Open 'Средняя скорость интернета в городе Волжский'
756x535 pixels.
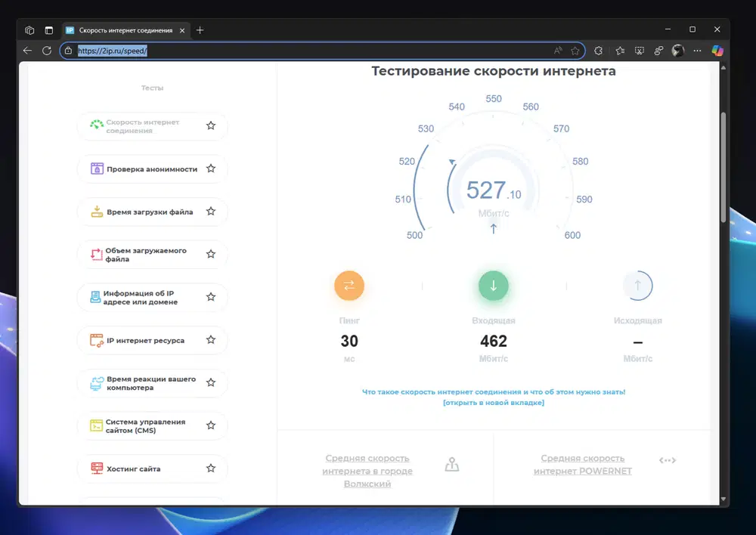click(367, 471)
